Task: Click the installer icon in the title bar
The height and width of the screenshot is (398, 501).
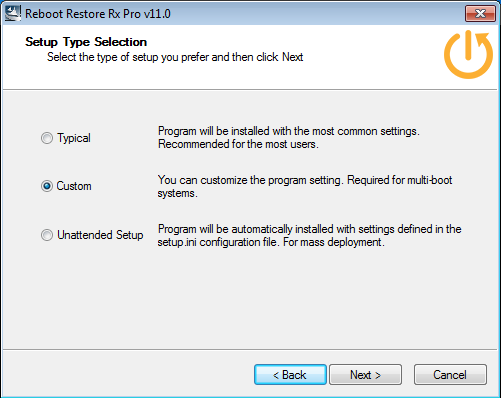Action: tap(13, 14)
